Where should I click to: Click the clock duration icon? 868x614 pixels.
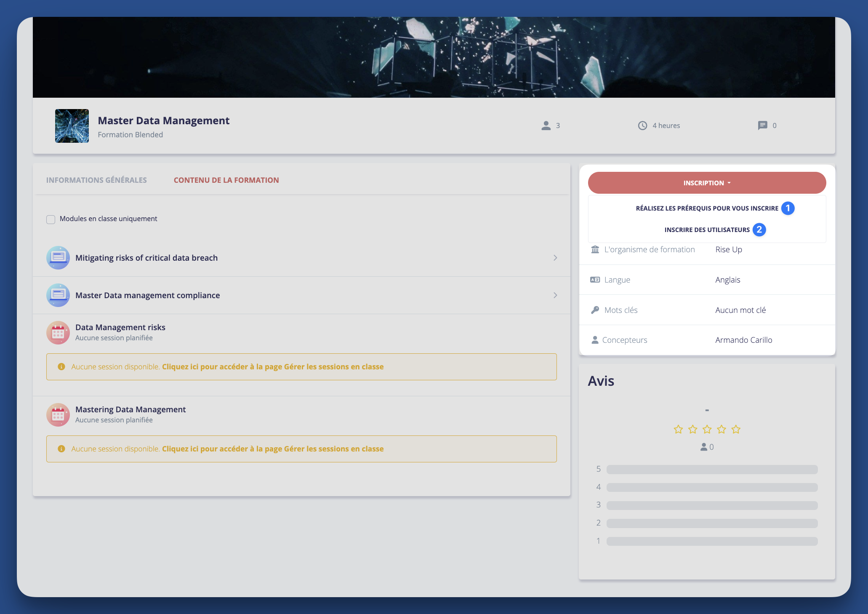[642, 125]
